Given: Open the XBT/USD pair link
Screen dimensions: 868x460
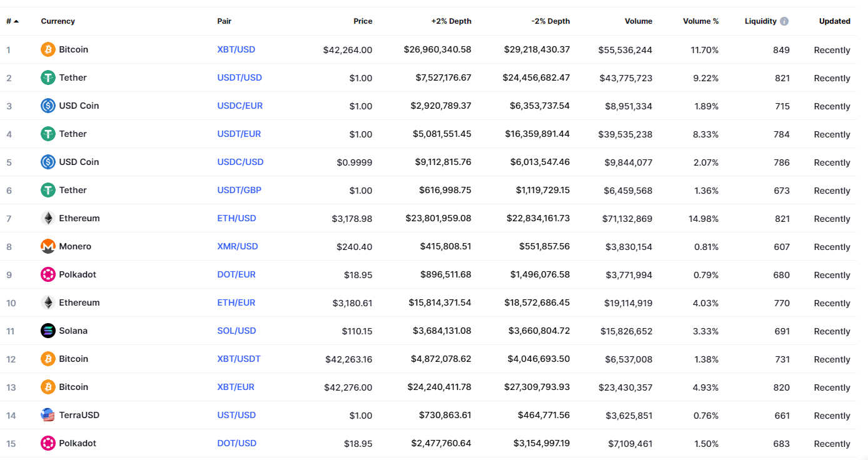Looking at the screenshot, I should pyautogui.click(x=236, y=49).
